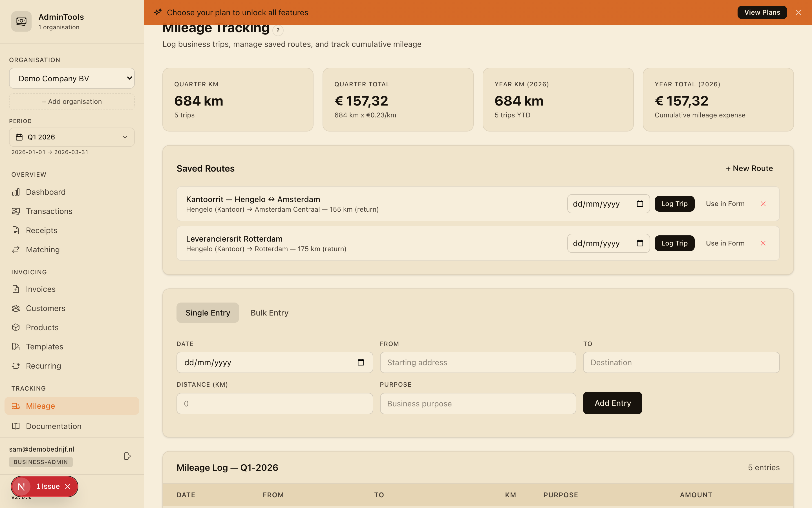Click the Business purpose field
This screenshot has width=812, height=508.
[478, 404]
